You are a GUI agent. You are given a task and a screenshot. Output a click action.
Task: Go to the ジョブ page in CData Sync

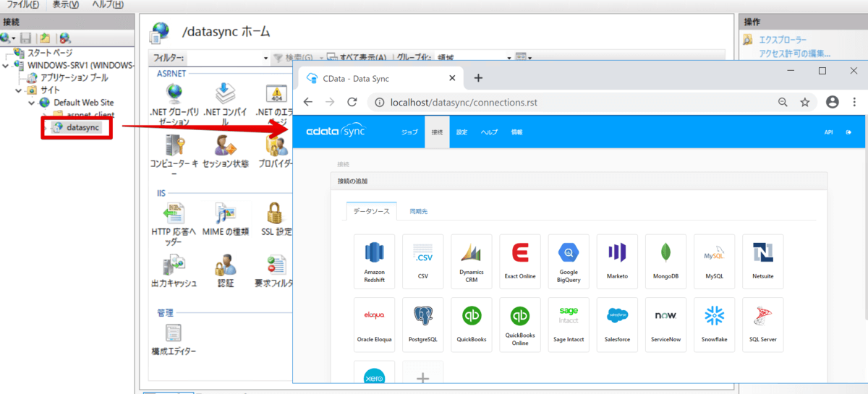pos(409,132)
